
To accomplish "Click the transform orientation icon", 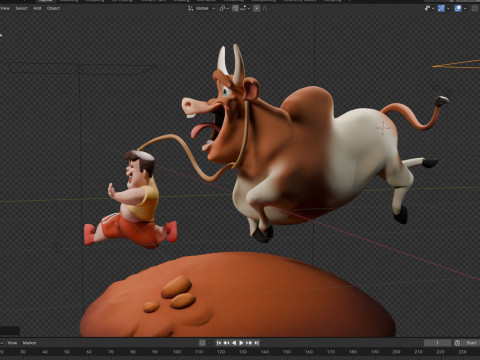I will pos(191,8).
